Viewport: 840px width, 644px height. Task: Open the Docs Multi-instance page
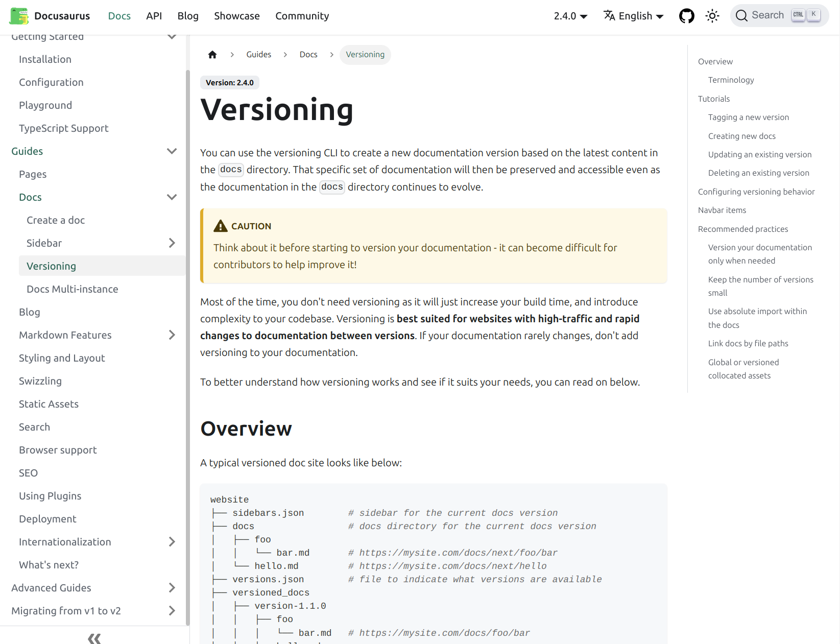point(73,289)
